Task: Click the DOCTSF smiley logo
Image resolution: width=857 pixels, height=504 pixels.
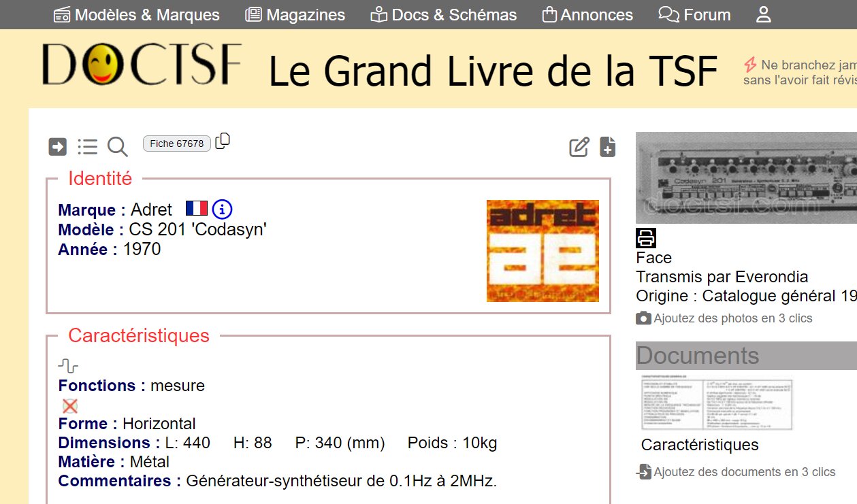Action: [x=142, y=65]
